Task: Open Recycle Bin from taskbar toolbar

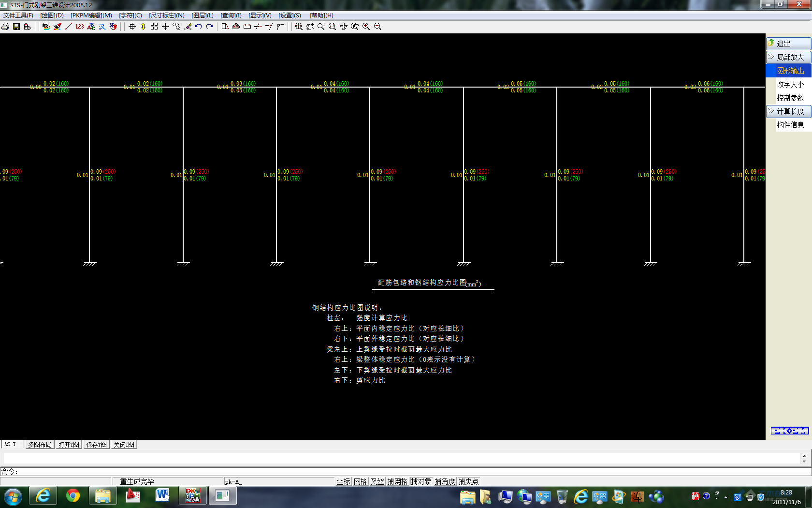Action: [562, 497]
